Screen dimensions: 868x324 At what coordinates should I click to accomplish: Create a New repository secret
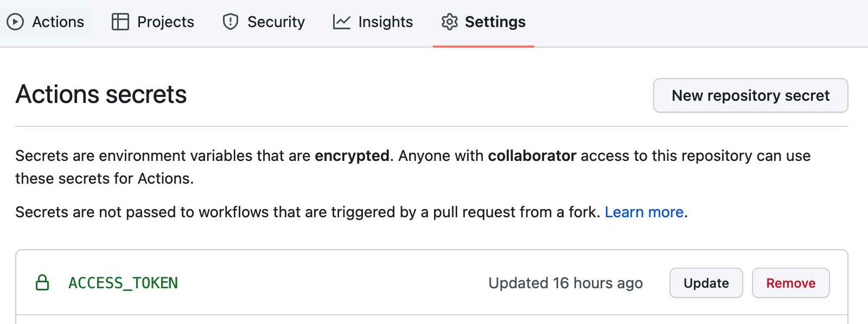click(x=750, y=95)
